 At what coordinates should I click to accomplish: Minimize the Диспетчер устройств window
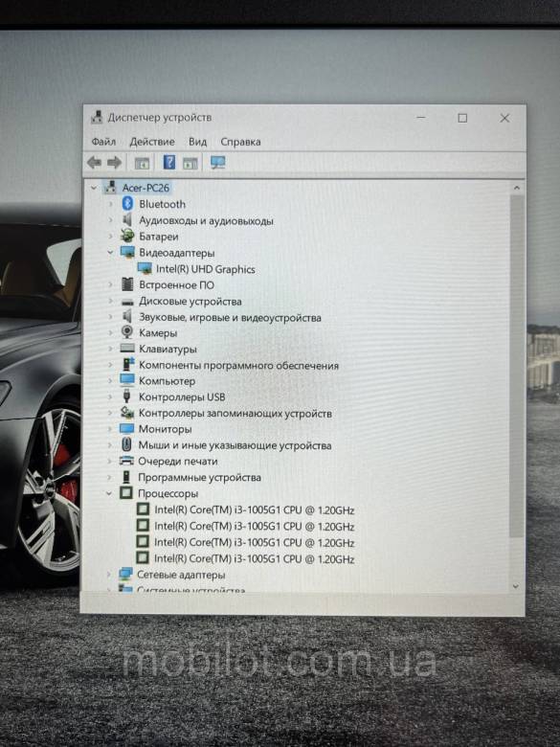coord(421,118)
